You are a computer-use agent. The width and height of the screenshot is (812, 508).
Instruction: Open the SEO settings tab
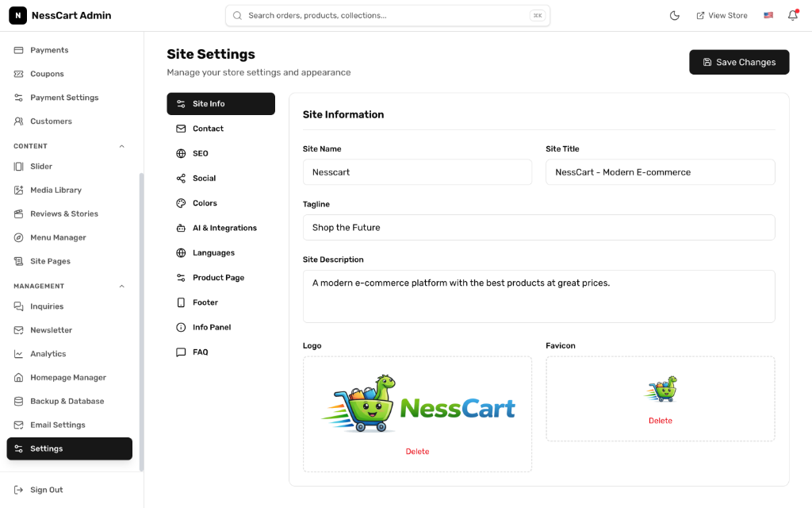[x=220, y=153]
